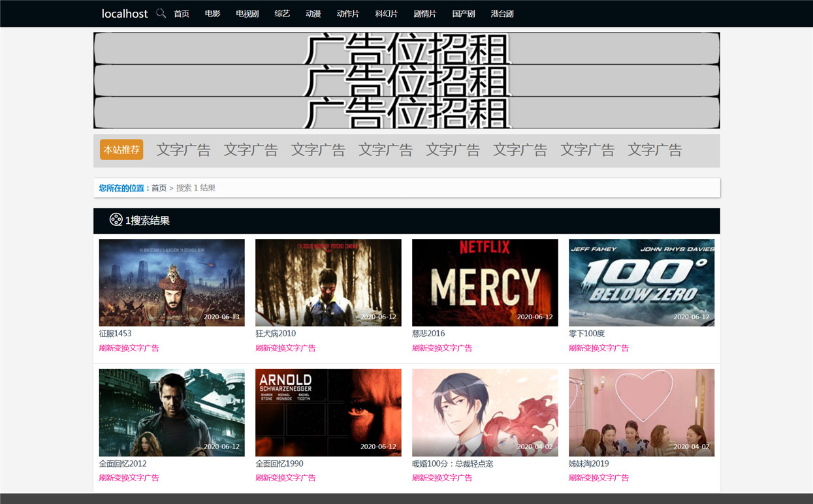Click the orange 本站推荐 button
The height and width of the screenshot is (504, 813).
(121, 150)
